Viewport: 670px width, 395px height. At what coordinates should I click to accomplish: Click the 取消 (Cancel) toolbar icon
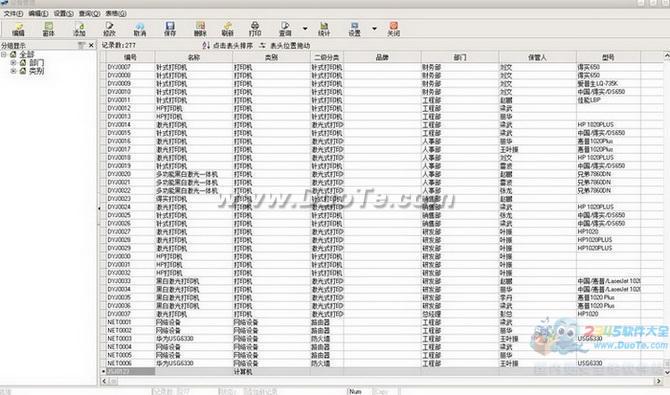140,29
